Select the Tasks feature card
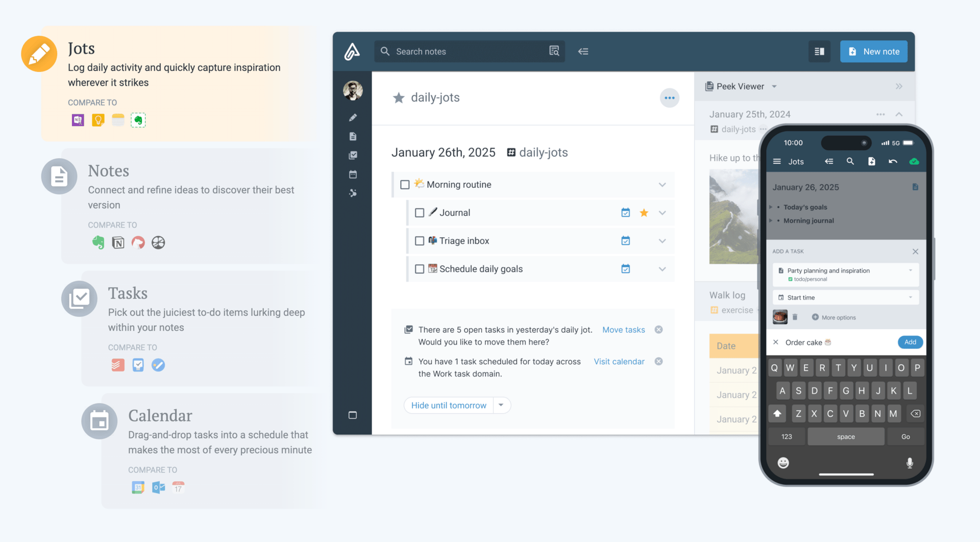980x542 pixels. tap(201, 328)
